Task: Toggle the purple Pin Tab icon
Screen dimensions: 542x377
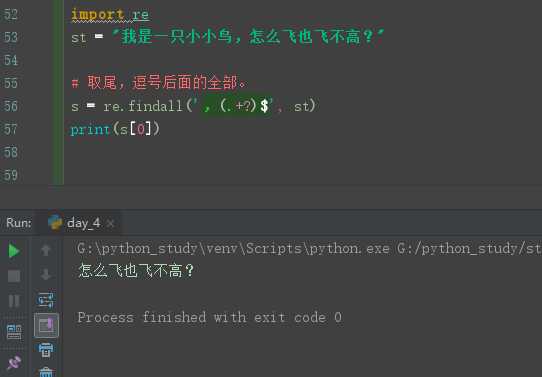Action: pos(14,362)
